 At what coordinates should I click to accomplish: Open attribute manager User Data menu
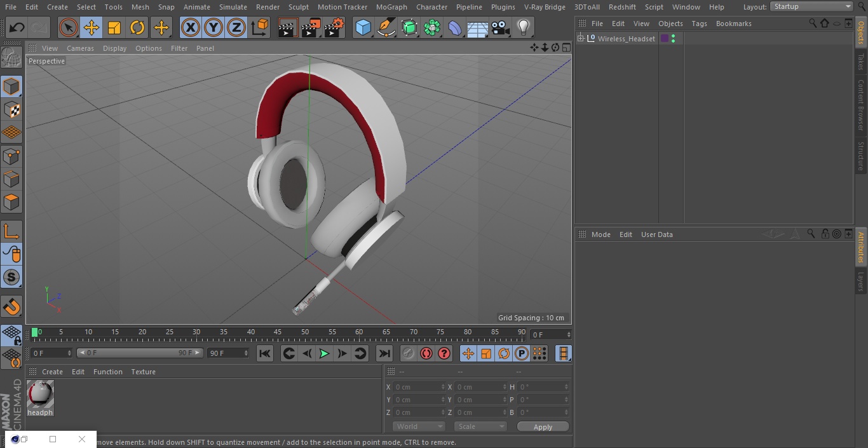tap(656, 234)
